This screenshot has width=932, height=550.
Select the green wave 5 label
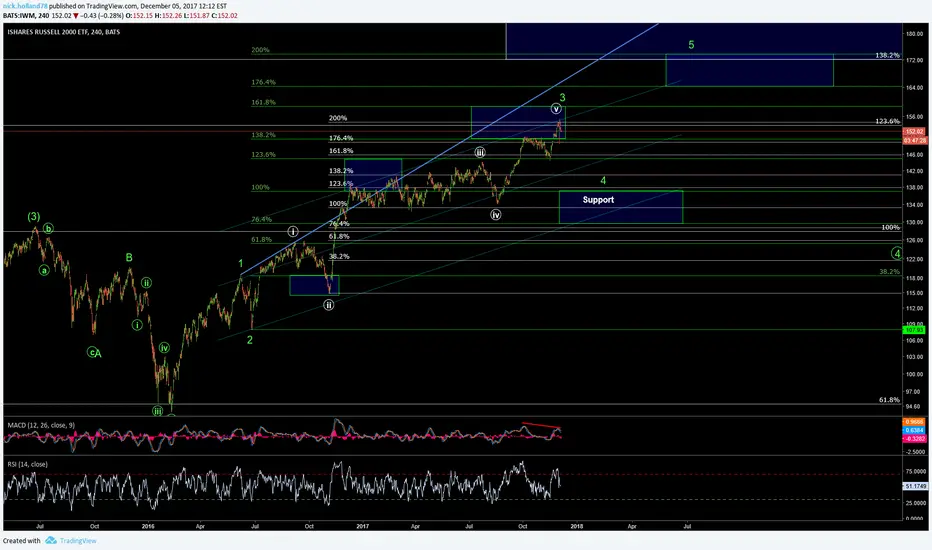(691, 45)
